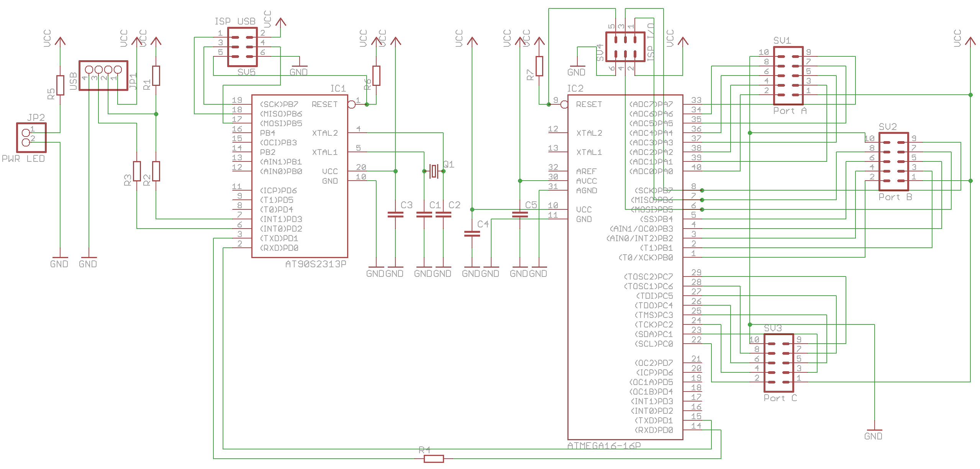Click the Port A label
Image resolution: width=980 pixels, height=469 pixels.
(790, 111)
